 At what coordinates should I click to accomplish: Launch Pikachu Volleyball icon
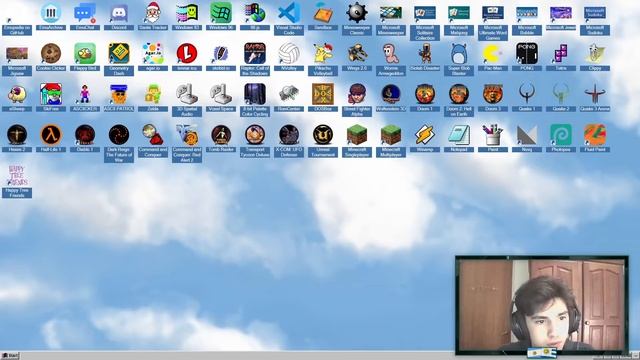(x=323, y=53)
